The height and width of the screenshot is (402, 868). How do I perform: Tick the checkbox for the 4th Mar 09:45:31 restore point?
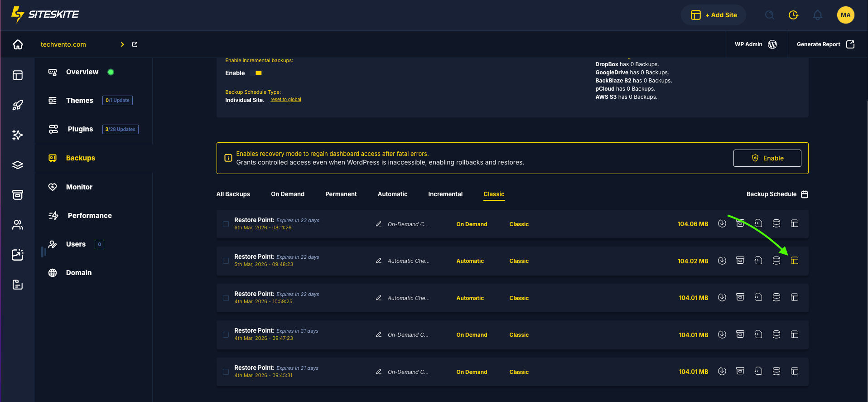coord(226,372)
